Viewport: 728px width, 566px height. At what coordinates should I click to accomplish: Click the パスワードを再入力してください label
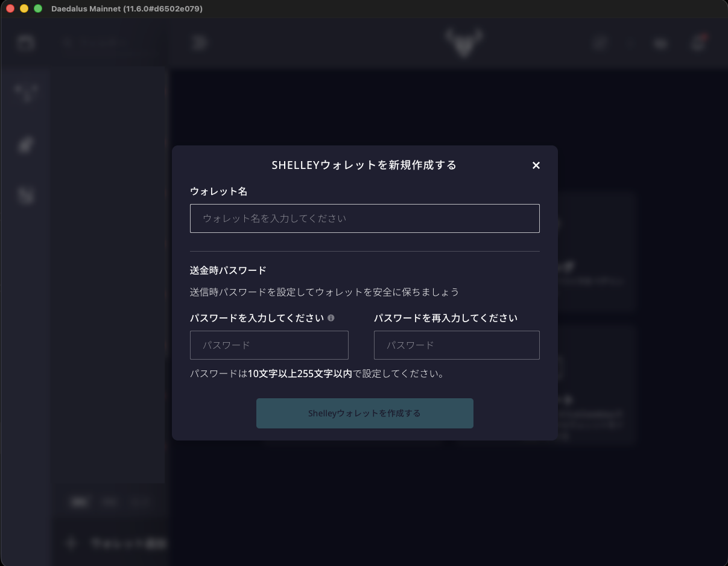[x=446, y=318]
